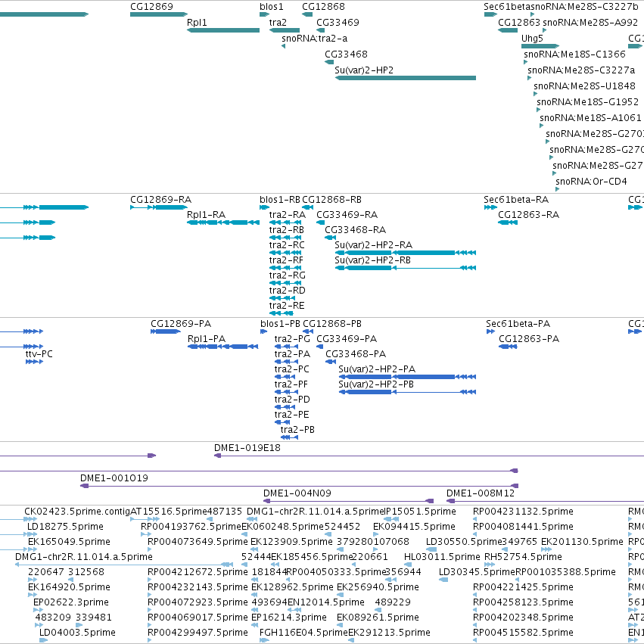The height and width of the screenshot is (644, 644).
Task: Click the CG33469 gene label
Action: [338, 23]
